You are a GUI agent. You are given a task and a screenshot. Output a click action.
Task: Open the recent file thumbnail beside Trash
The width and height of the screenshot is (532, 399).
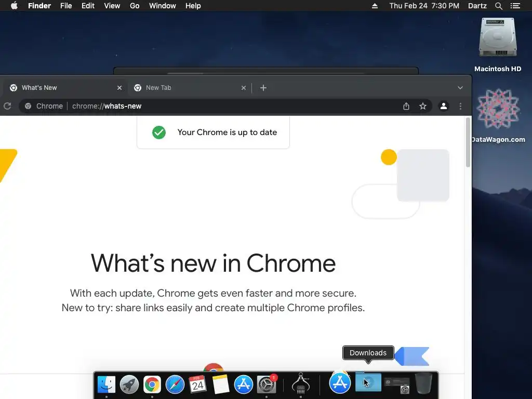coord(397,385)
